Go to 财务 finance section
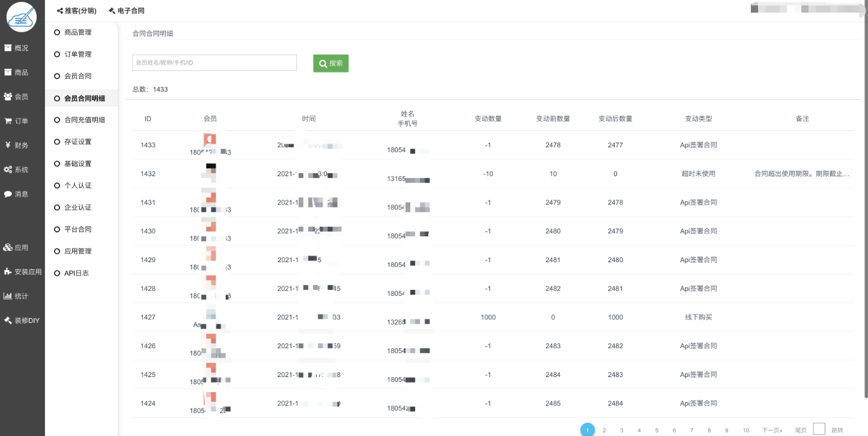The image size is (868, 436). [x=8, y=145]
